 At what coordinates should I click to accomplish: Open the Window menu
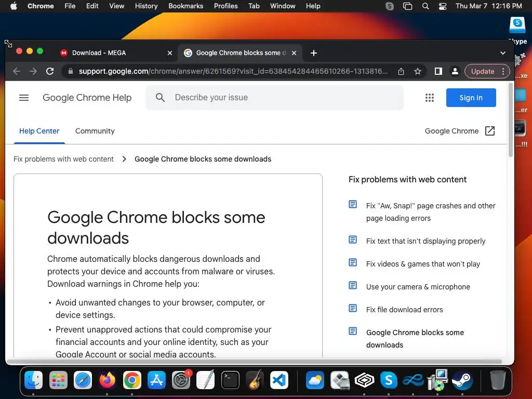[x=283, y=6]
